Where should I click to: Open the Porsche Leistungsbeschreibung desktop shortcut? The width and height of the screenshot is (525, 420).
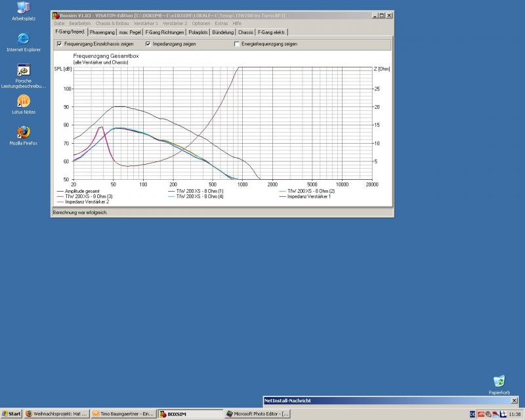[23, 70]
